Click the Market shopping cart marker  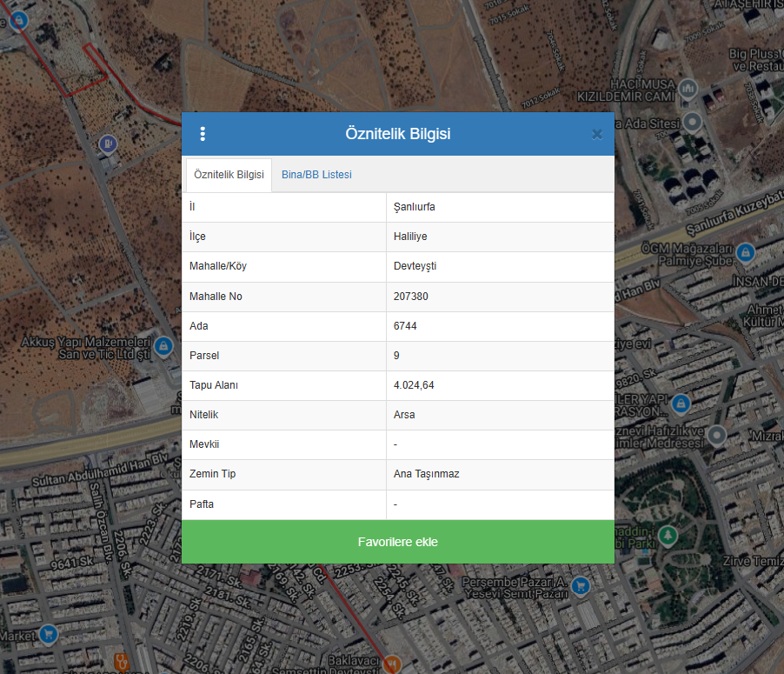(49, 635)
